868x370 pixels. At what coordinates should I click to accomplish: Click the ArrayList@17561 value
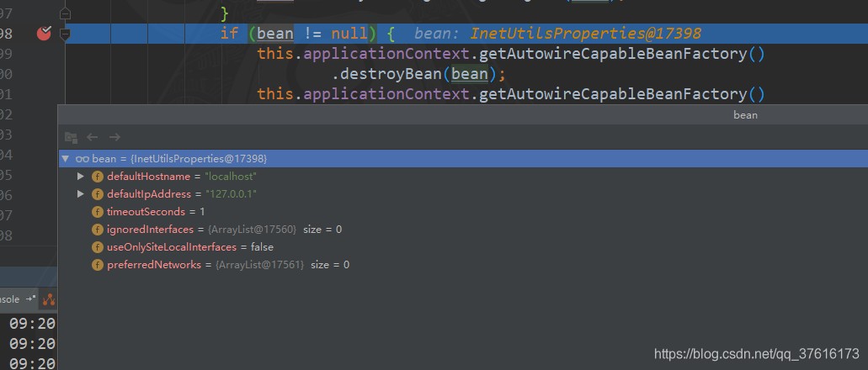click(259, 265)
